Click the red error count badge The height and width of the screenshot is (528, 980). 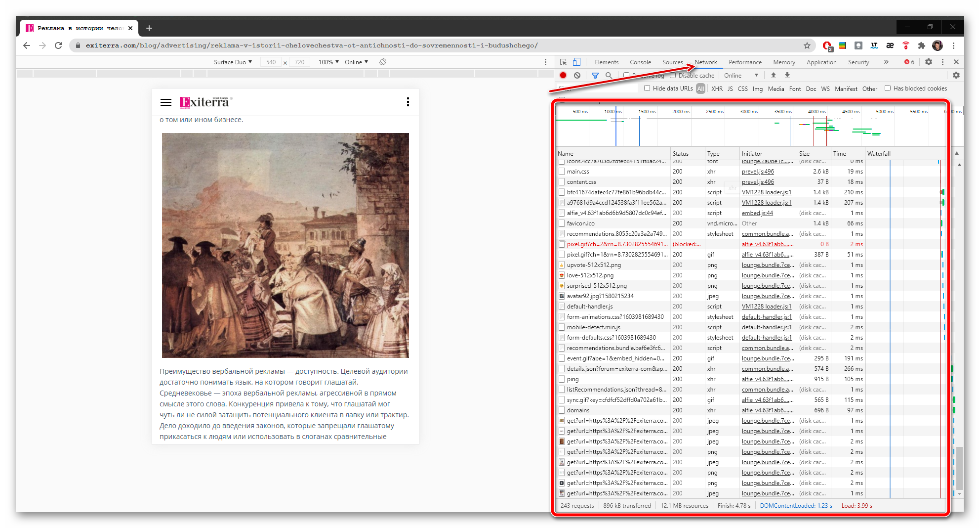909,62
